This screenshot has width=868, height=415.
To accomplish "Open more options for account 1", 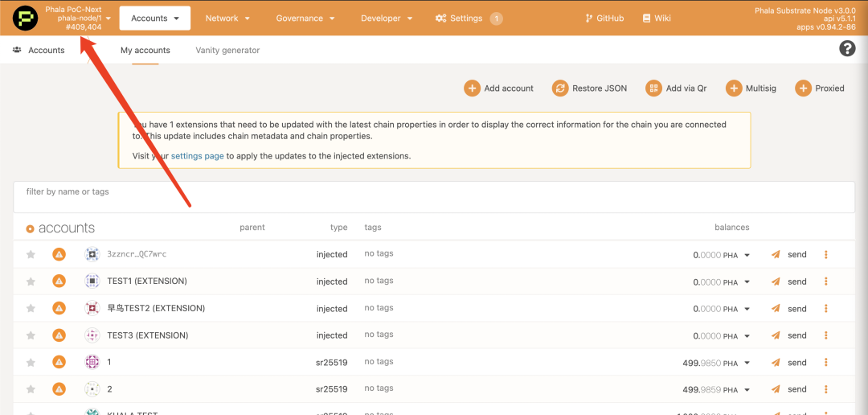I will click(x=825, y=362).
